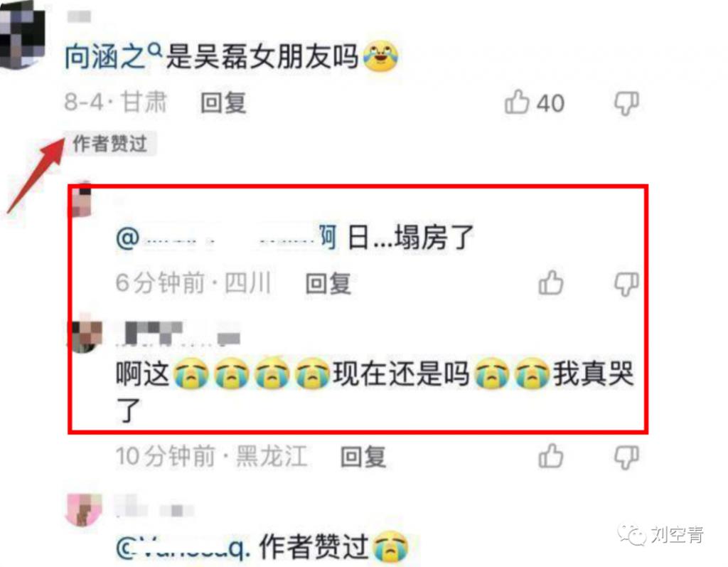Like the 黑龙江 reply about 我真哭了
728x567 pixels.
coord(551,455)
